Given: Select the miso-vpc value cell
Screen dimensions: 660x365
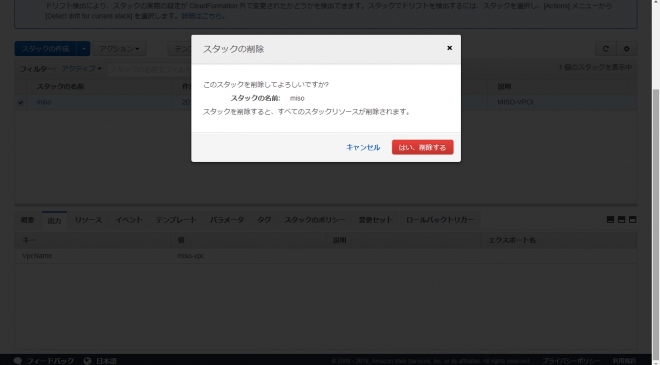Looking at the screenshot, I should point(248,256).
